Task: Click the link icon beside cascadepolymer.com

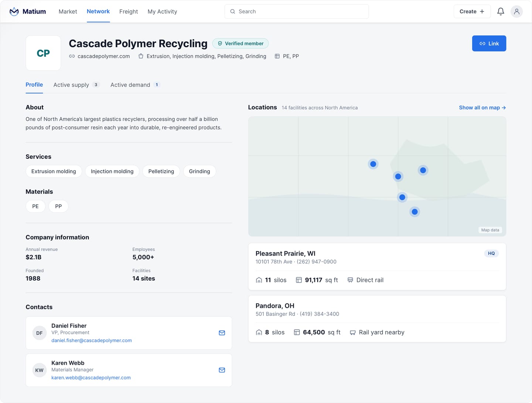Action: pos(72,56)
